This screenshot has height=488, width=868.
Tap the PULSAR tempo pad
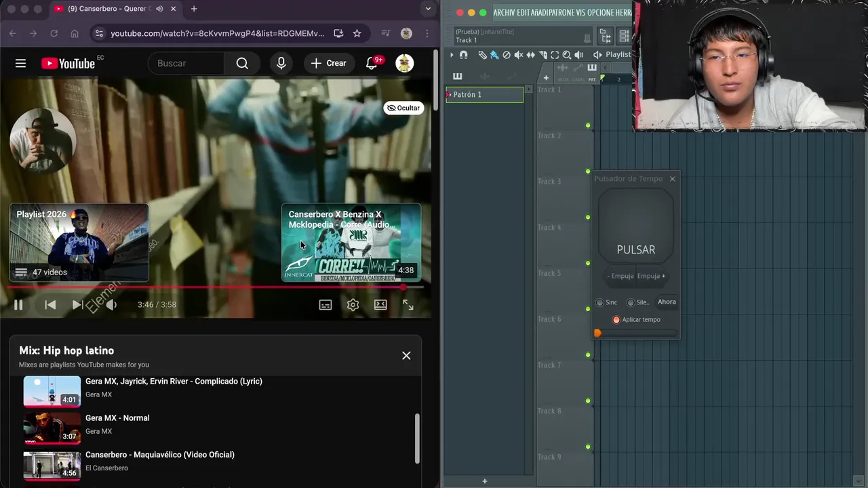(636, 225)
